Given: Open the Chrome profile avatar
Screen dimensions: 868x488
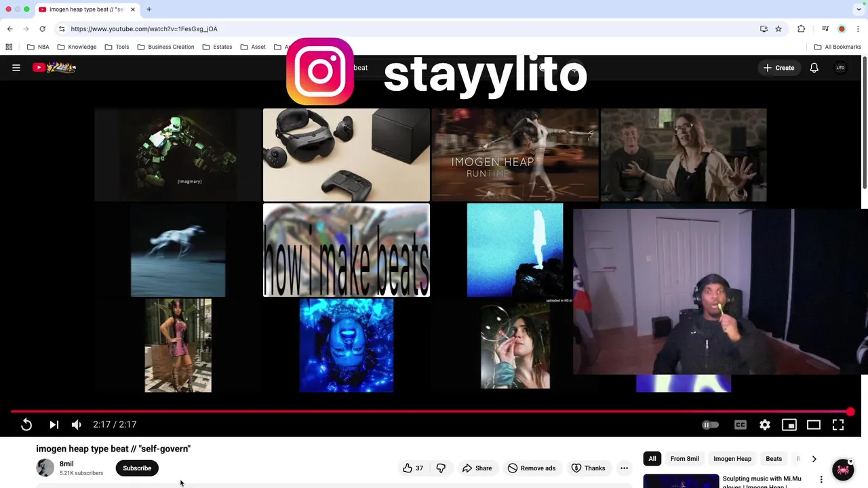Looking at the screenshot, I should point(842,28).
